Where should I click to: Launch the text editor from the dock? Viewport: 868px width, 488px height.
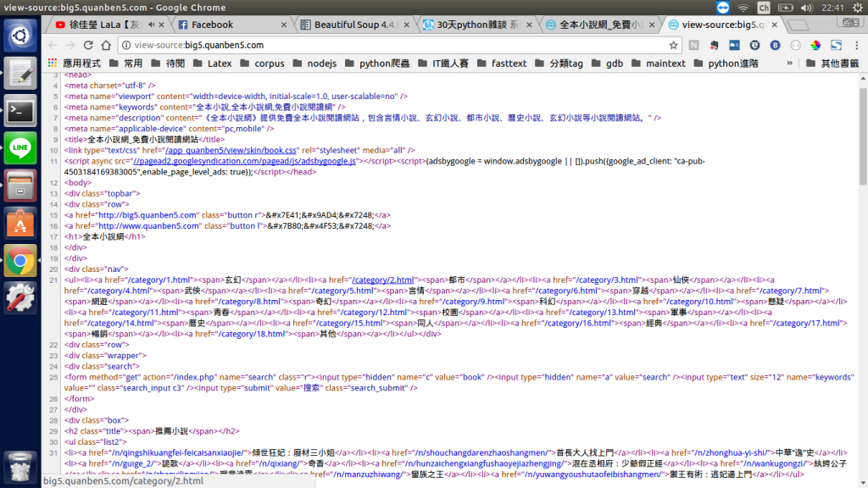click(x=20, y=73)
